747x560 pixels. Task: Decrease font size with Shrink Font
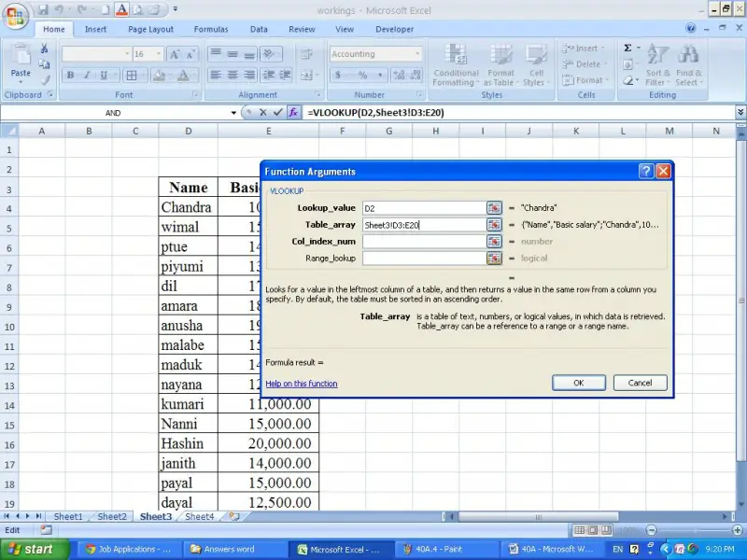[x=190, y=54]
